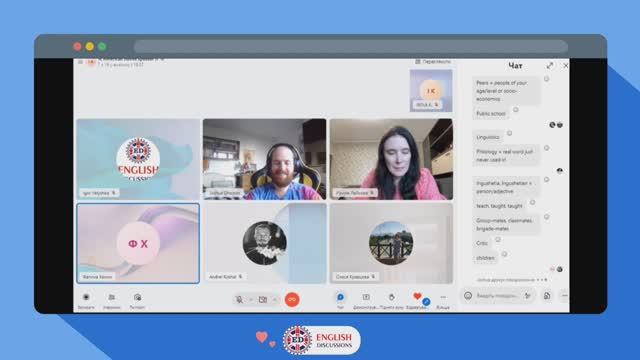Open the hamburger menu at the top left
Image resolution: width=640 pixels, height=360 pixels.
[80, 62]
